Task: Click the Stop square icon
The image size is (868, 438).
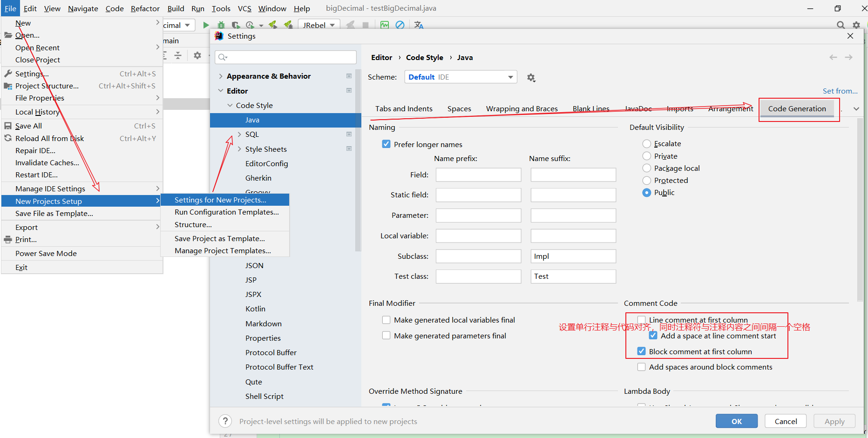Action: (366, 25)
